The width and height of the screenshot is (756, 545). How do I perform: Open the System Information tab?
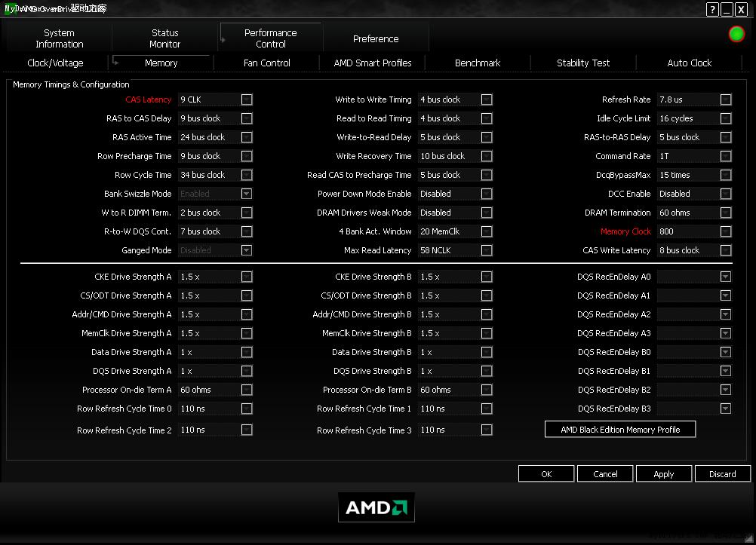point(60,38)
